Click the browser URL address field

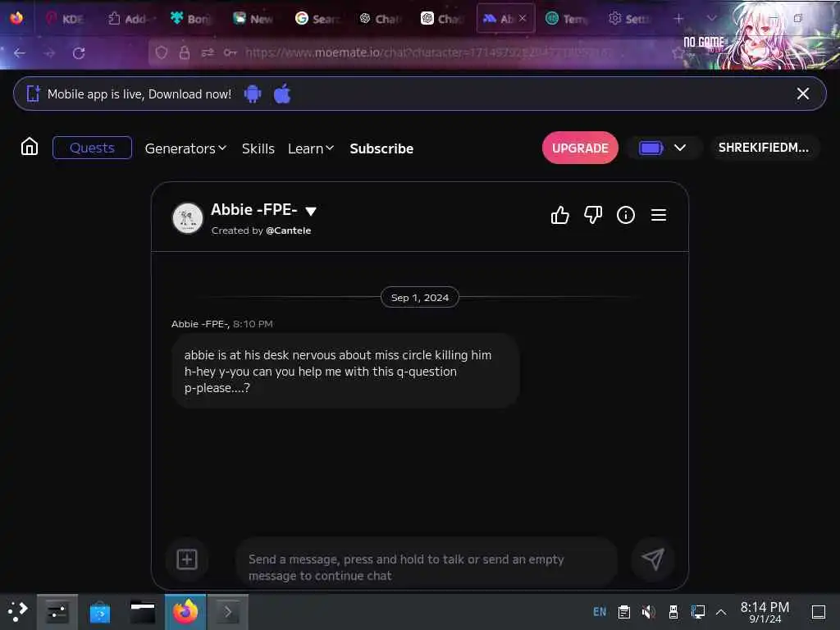point(428,52)
